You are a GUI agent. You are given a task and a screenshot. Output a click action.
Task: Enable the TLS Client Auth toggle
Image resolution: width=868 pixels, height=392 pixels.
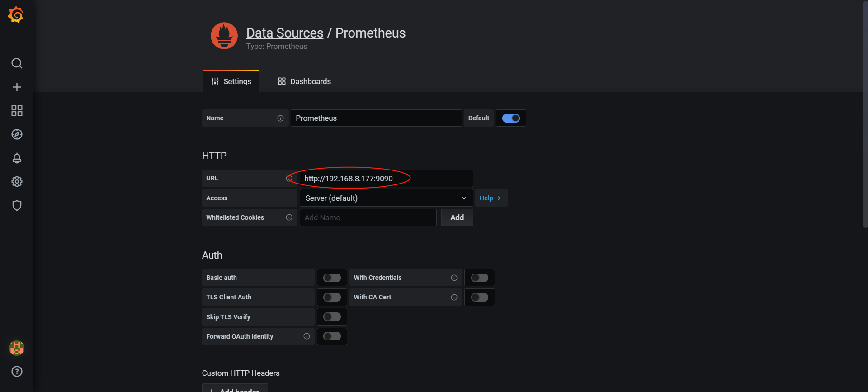pos(332,297)
